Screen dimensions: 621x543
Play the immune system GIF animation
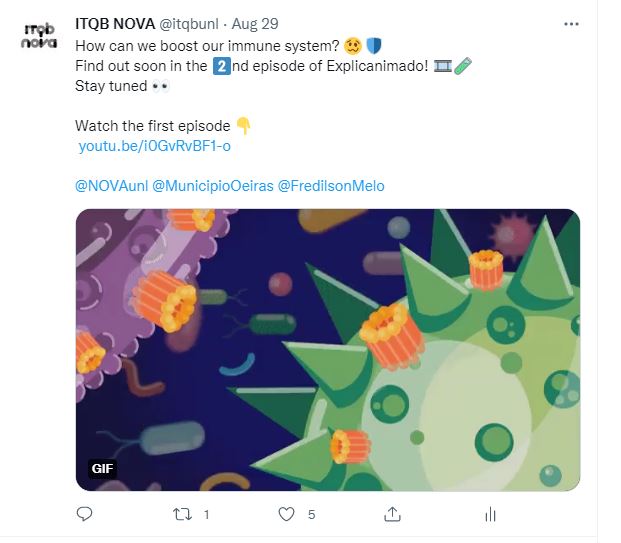point(328,350)
